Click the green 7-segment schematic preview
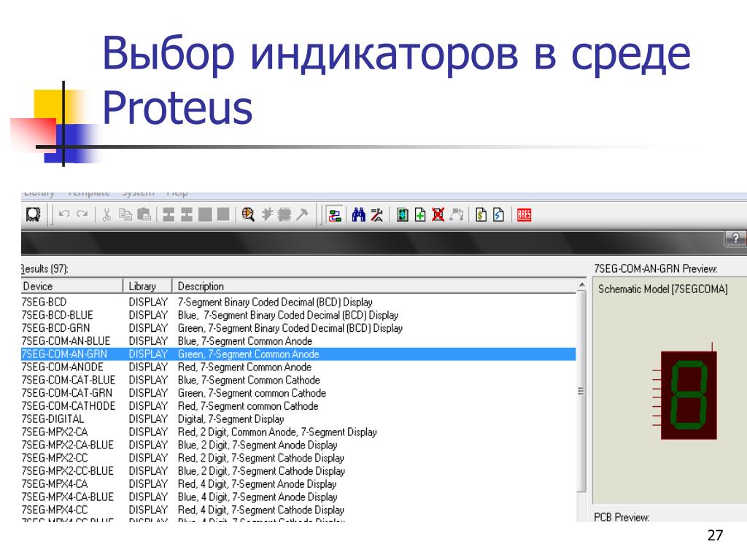The image size is (747, 560). coord(688,394)
